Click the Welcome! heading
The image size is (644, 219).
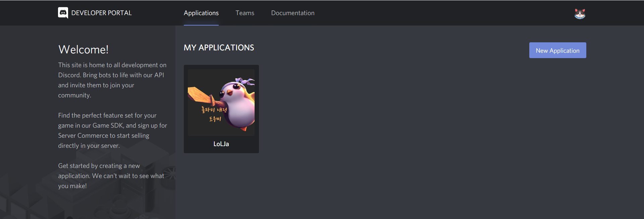tap(83, 50)
